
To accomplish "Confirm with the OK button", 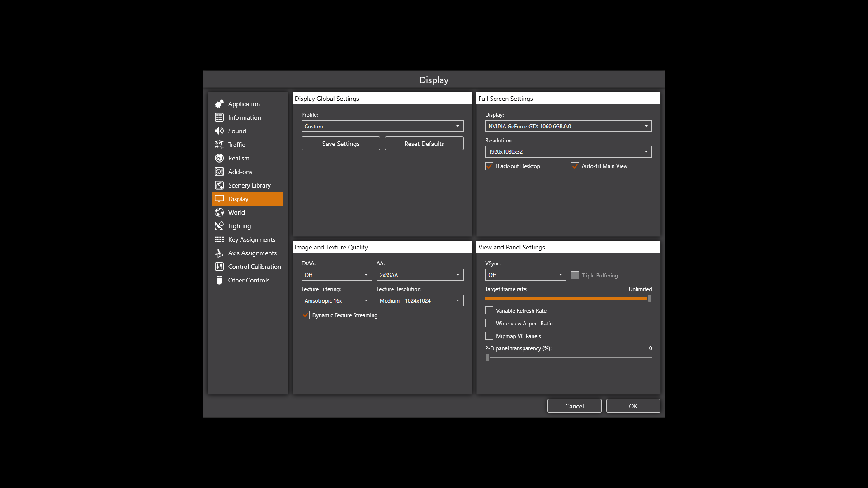I will (x=633, y=406).
